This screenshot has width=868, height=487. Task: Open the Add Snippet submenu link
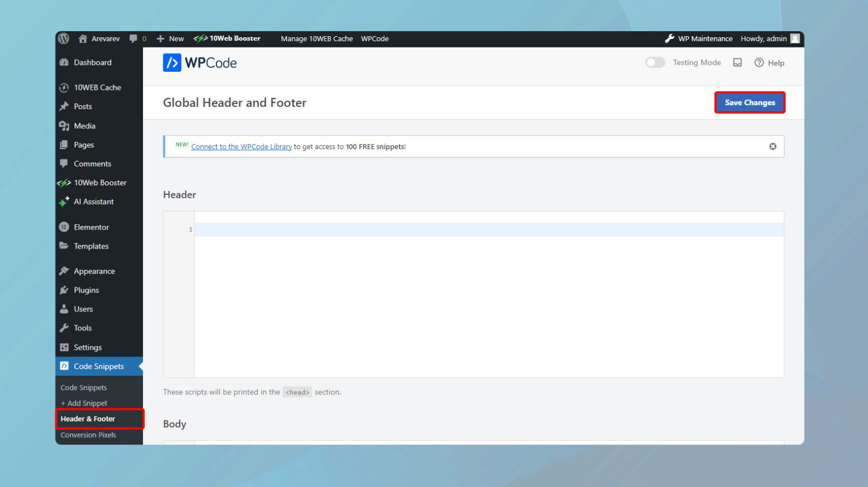point(85,403)
